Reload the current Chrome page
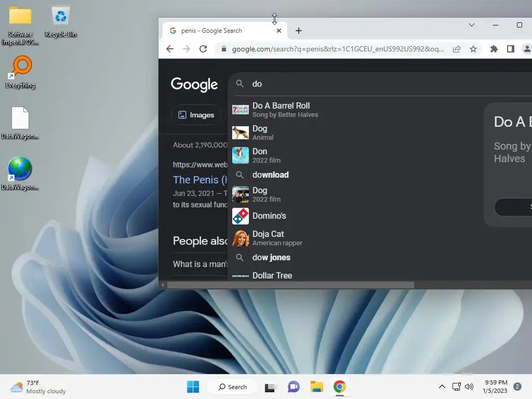 coord(203,49)
